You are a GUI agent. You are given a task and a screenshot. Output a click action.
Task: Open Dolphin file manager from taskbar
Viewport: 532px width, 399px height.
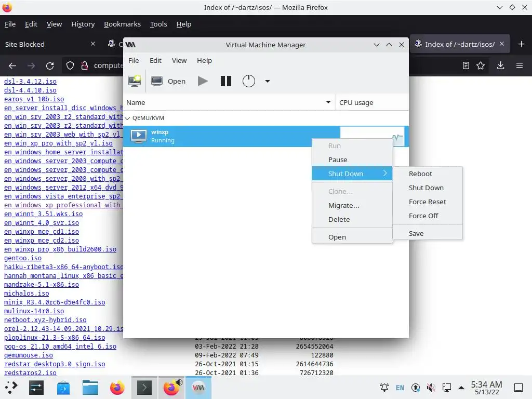(90, 387)
